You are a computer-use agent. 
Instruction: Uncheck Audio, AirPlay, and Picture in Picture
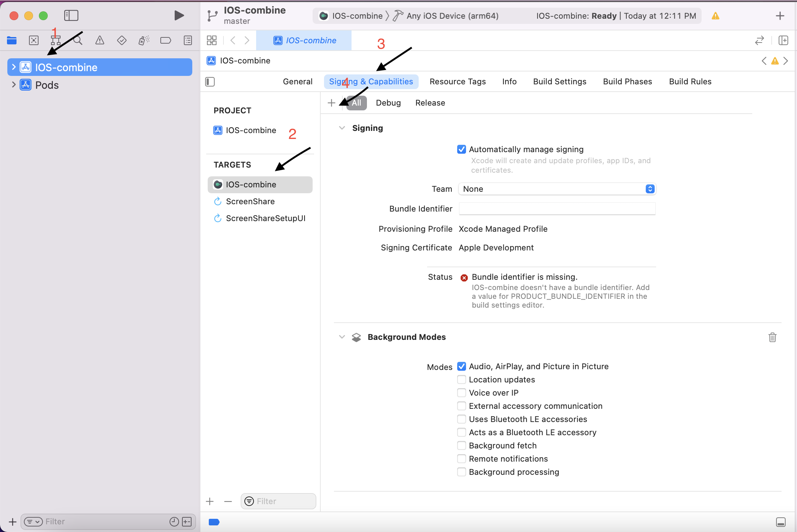(462, 366)
